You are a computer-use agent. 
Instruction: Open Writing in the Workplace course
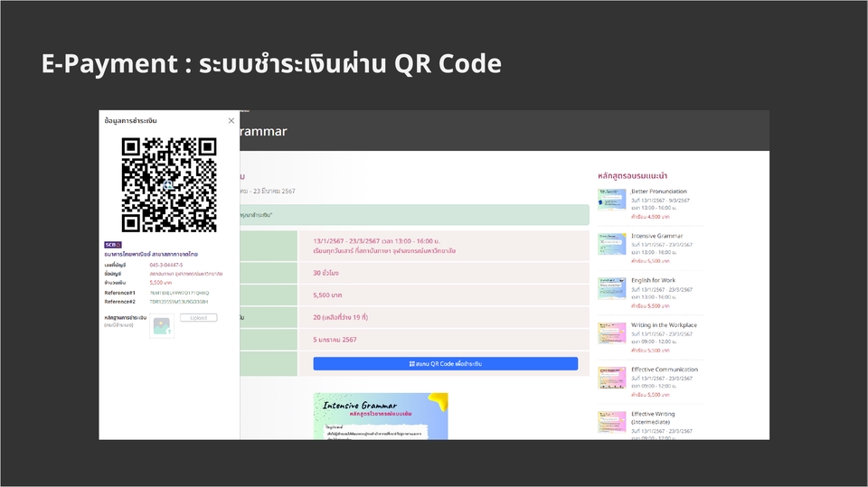tap(664, 325)
